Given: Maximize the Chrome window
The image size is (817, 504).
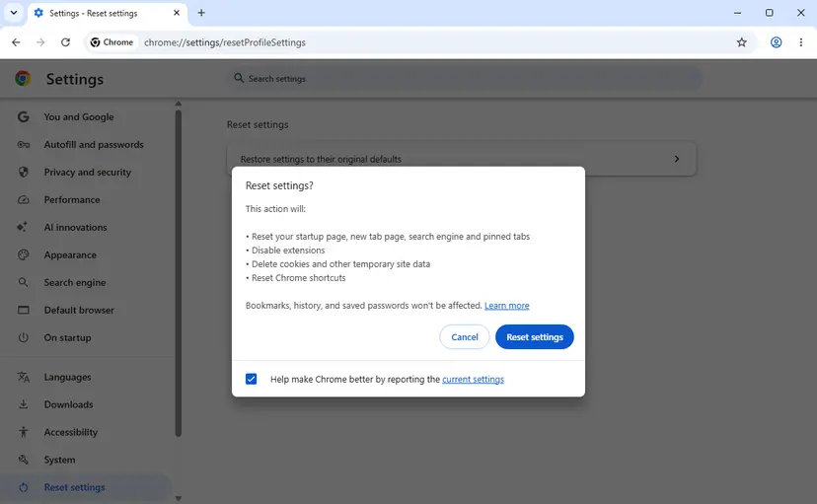Looking at the screenshot, I should 769,13.
